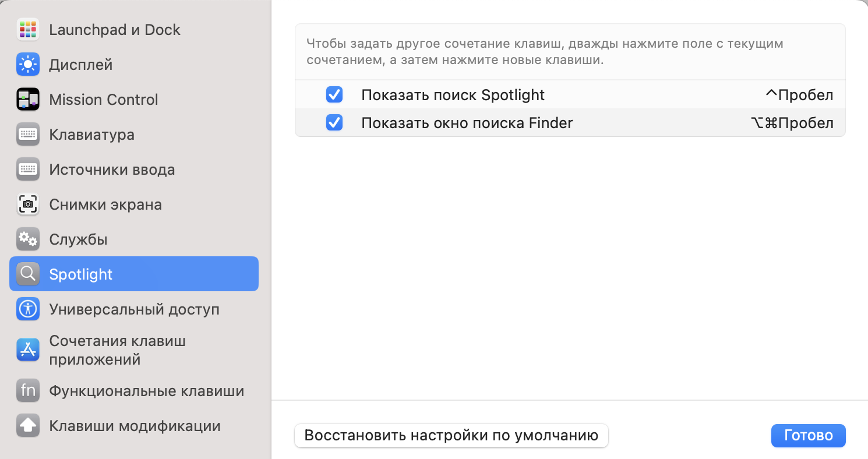Click the Дисплей sun icon

tap(28, 65)
